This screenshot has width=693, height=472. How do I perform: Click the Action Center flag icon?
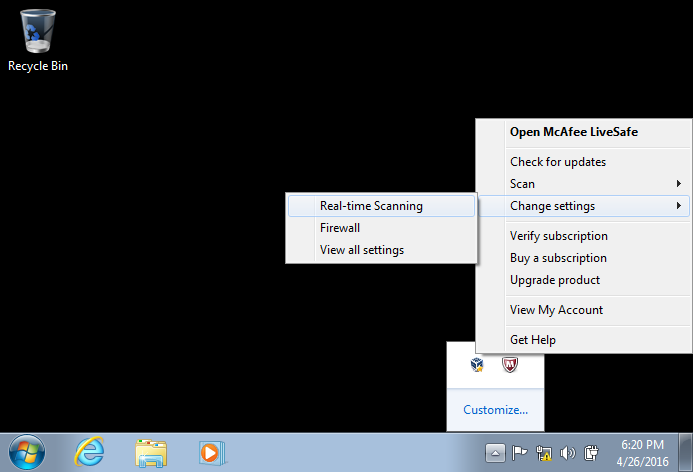[x=519, y=453]
